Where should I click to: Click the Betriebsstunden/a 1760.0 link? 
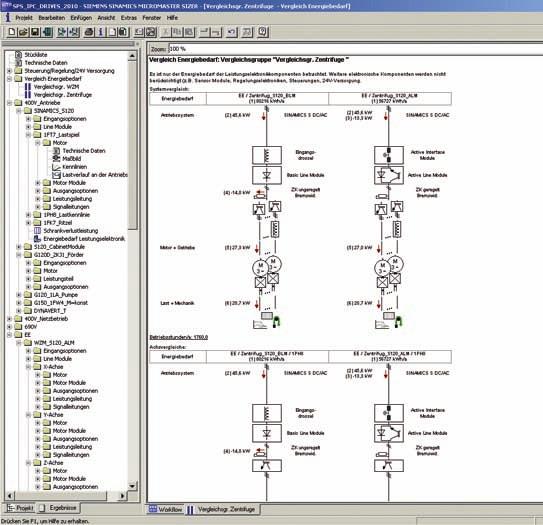pyautogui.click(x=179, y=337)
